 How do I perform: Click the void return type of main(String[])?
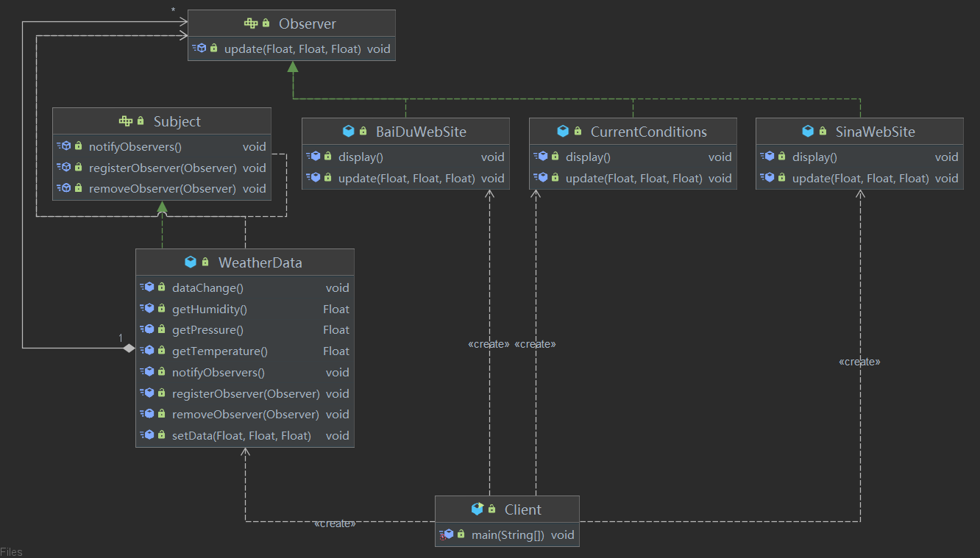tap(563, 535)
